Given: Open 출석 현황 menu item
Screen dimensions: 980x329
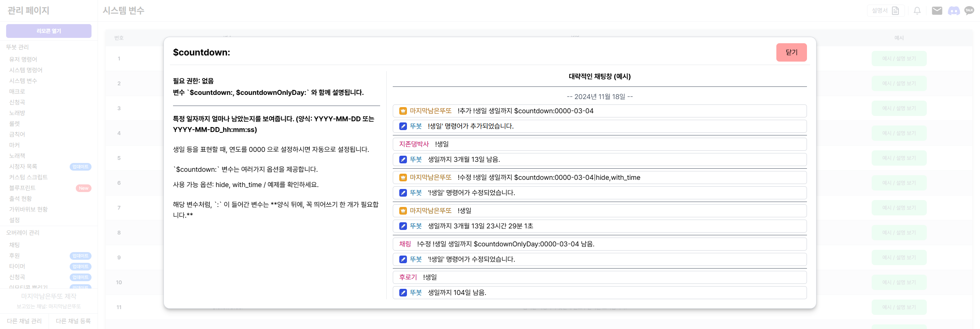Looking at the screenshot, I should (x=20, y=199).
